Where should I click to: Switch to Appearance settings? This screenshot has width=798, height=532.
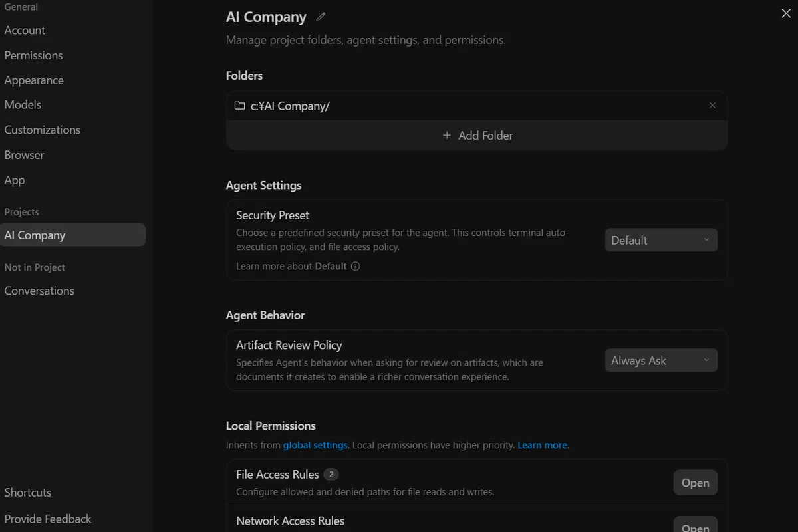34,80
